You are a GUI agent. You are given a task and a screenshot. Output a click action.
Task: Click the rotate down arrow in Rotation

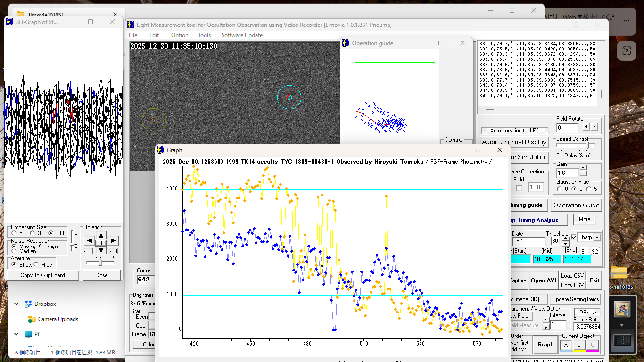coord(101,250)
